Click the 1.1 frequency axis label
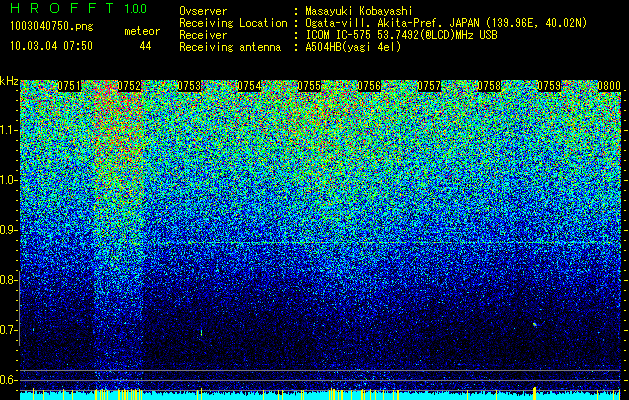 [8, 130]
